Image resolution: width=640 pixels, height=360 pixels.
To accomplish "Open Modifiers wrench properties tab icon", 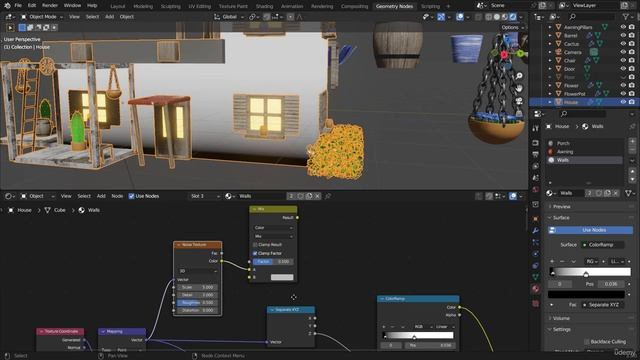I will pos(536,231).
